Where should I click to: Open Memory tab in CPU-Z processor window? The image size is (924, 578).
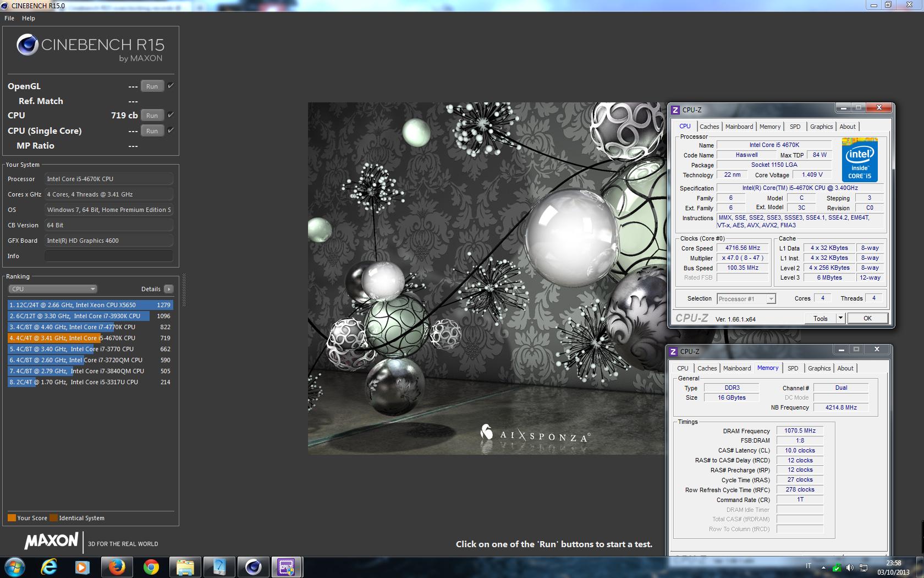(x=770, y=127)
